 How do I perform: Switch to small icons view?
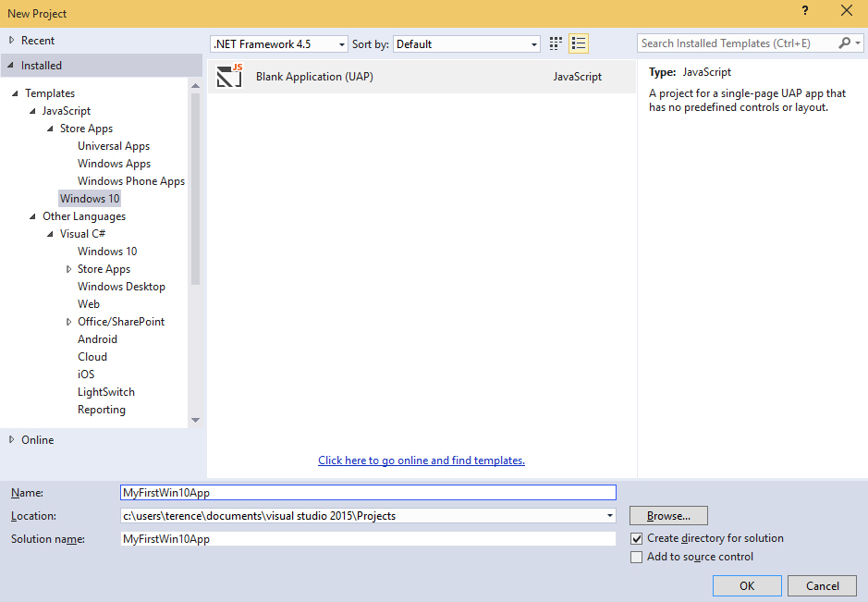(x=556, y=43)
